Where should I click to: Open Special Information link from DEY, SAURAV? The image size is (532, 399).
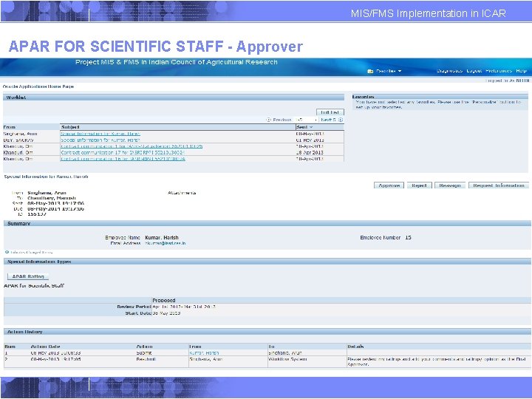(100, 140)
